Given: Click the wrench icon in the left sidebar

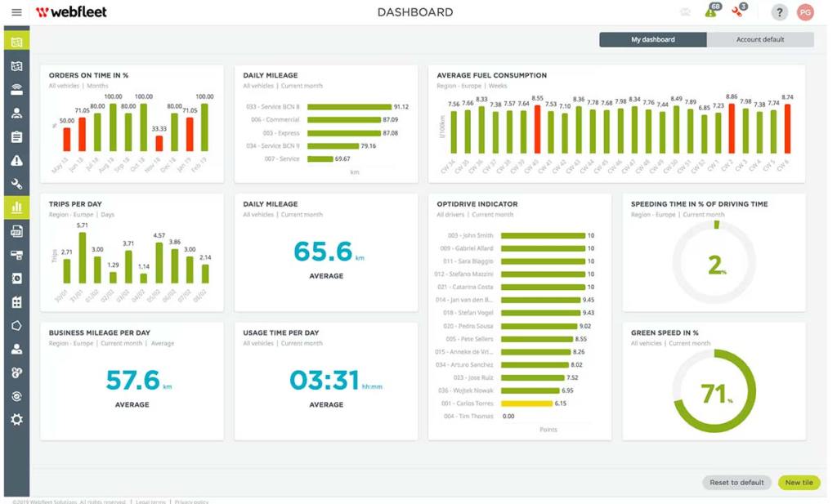Looking at the screenshot, I should [16, 184].
